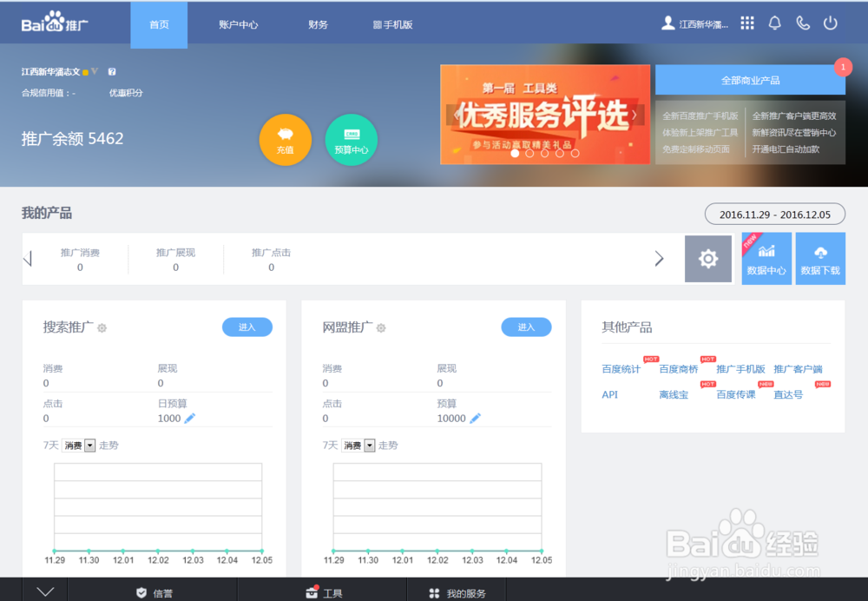Image resolution: width=868 pixels, height=601 pixels.
Task: Open 百度传课 link
Action: click(x=736, y=394)
